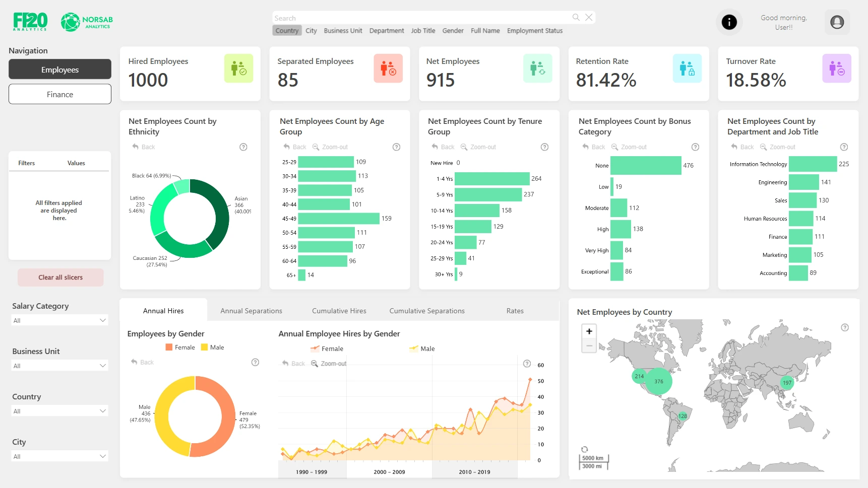
Task: Click the user profile avatar icon
Action: (837, 22)
